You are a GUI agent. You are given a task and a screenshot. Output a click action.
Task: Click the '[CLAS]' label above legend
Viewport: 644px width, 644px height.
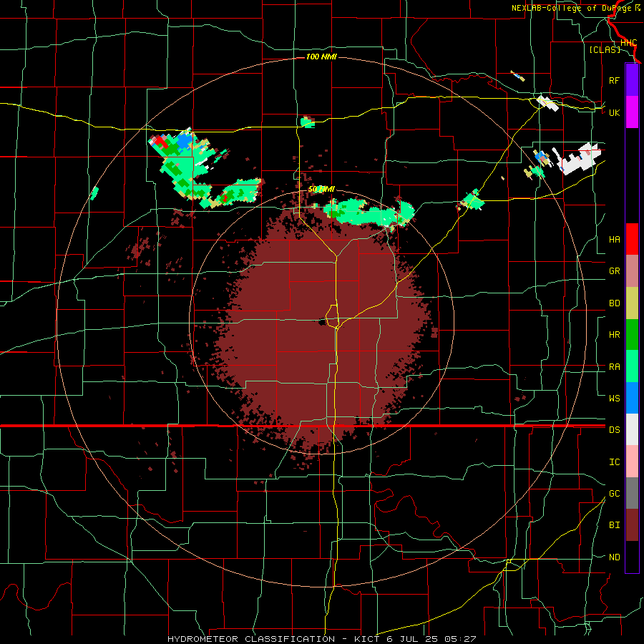click(605, 49)
